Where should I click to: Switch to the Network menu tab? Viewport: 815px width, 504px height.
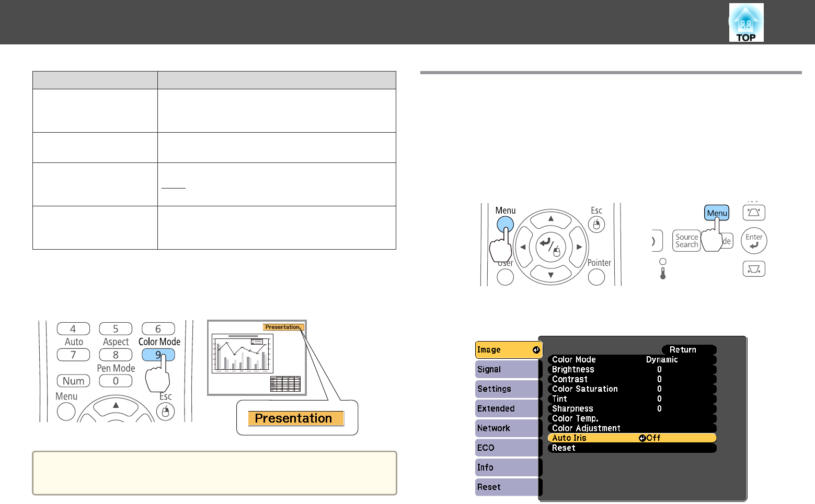click(506, 428)
